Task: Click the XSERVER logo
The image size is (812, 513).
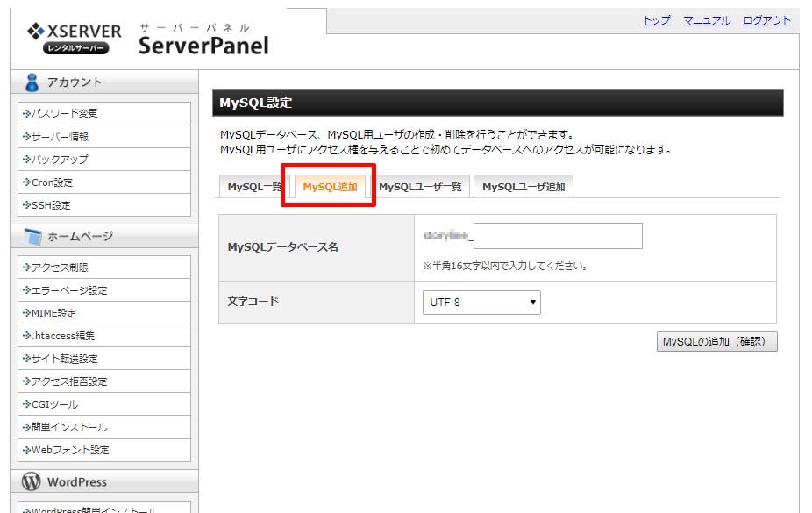Action: 74,38
